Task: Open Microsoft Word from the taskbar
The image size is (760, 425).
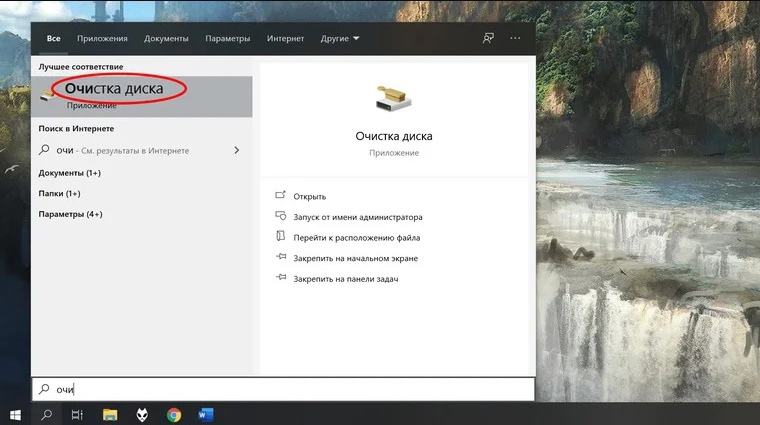Action: pos(206,414)
